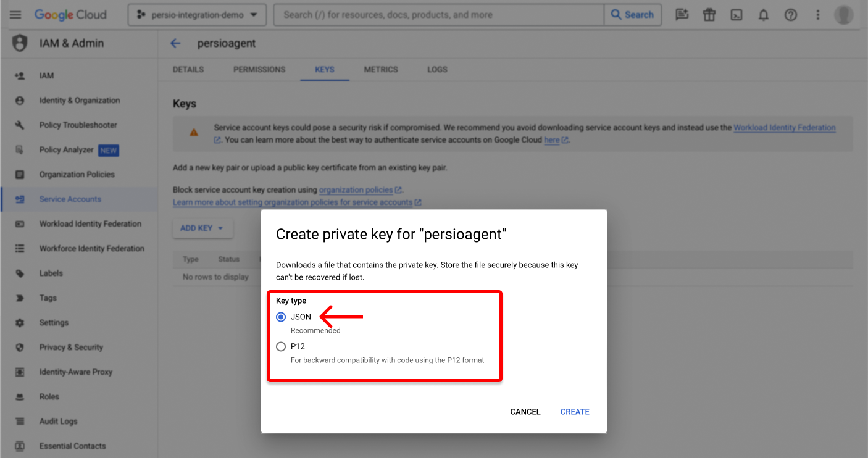Open the persio-integration-demo project selector
Viewport: 868px width, 458px height.
(197, 15)
